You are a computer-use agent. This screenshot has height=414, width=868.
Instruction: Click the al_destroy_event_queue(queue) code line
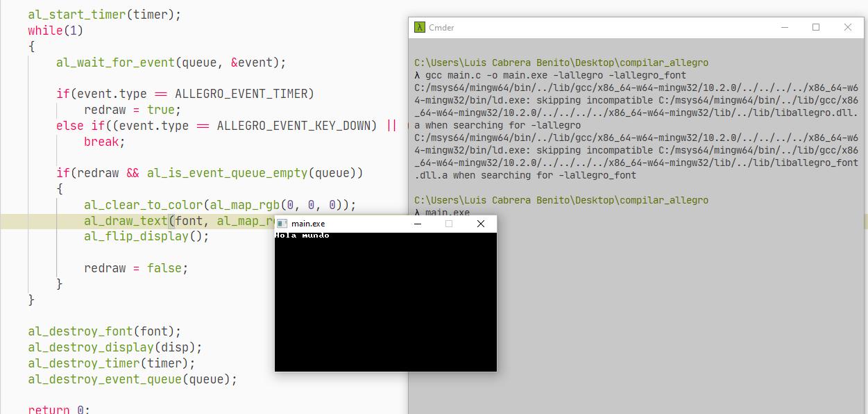coord(133,379)
